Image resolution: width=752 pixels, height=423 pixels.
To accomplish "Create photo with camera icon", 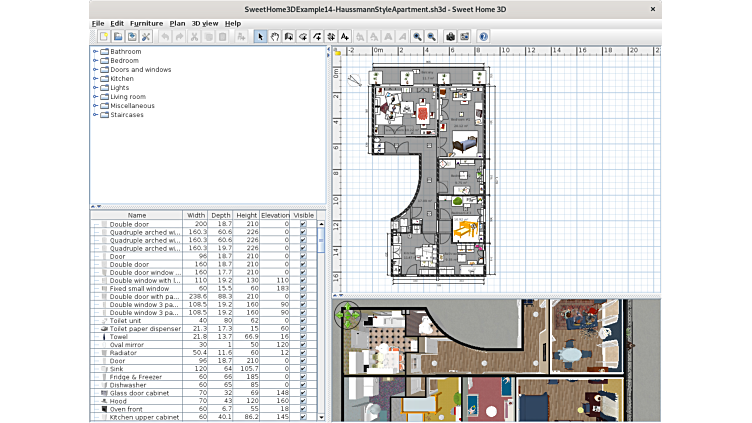I will pos(450,36).
